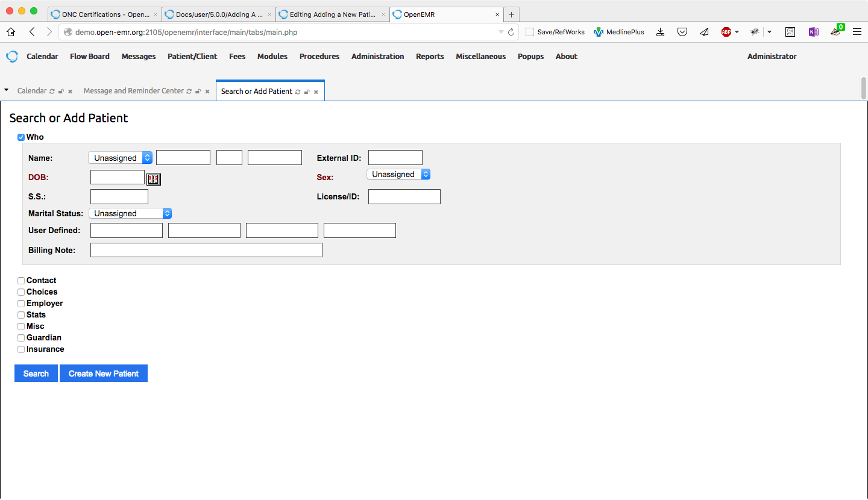Close the Message and Reminder Center tab
The height and width of the screenshot is (500, 868).
click(207, 92)
